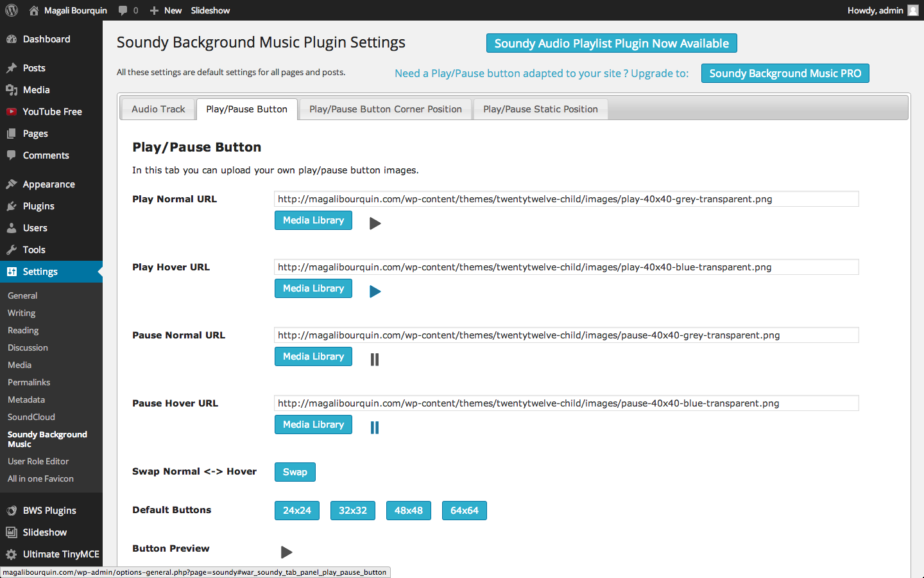Click the Soundy Background Music PRO button

[x=785, y=73]
